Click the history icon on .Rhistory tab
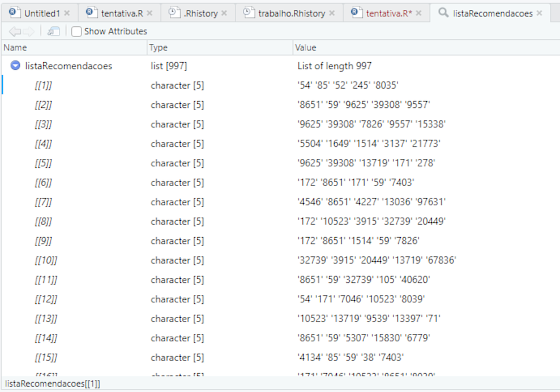This screenshot has height=392, width=560. coord(174,13)
